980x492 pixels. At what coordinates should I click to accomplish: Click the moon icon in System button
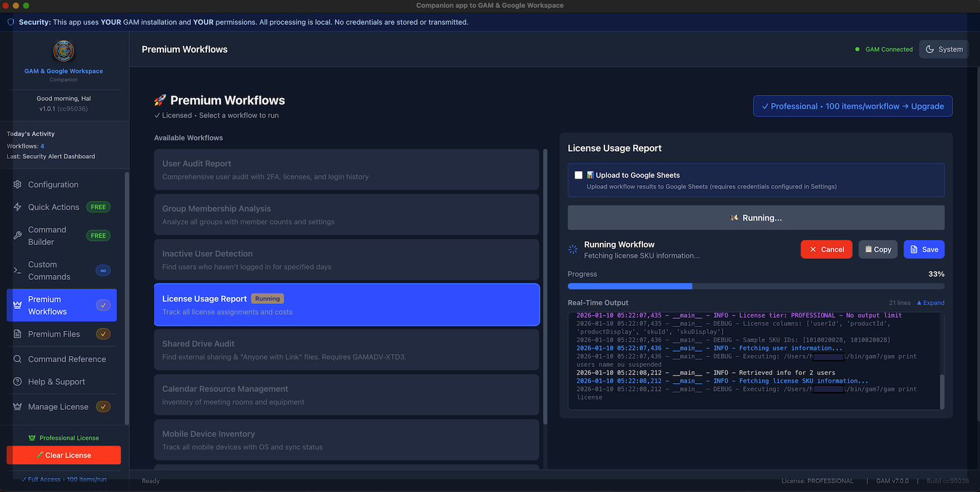pyautogui.click(x=930, y=49)
